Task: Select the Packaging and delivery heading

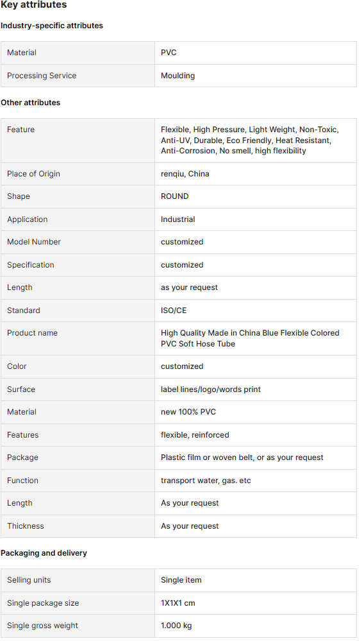Action: [44, 553]
